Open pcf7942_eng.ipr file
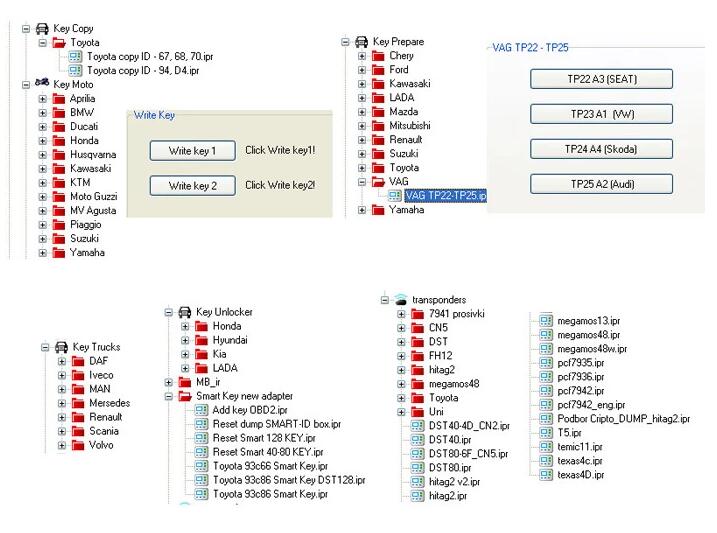 pos(591,405)
